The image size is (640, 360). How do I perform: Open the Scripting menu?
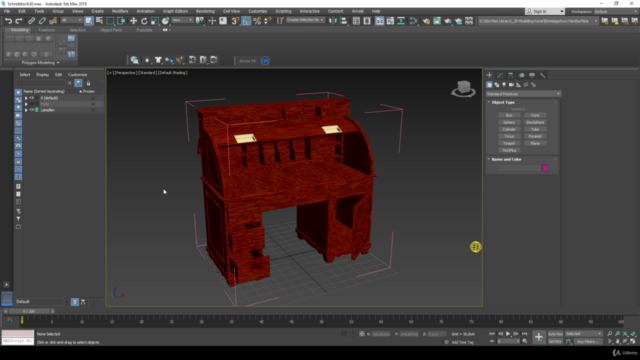point(283,11)
